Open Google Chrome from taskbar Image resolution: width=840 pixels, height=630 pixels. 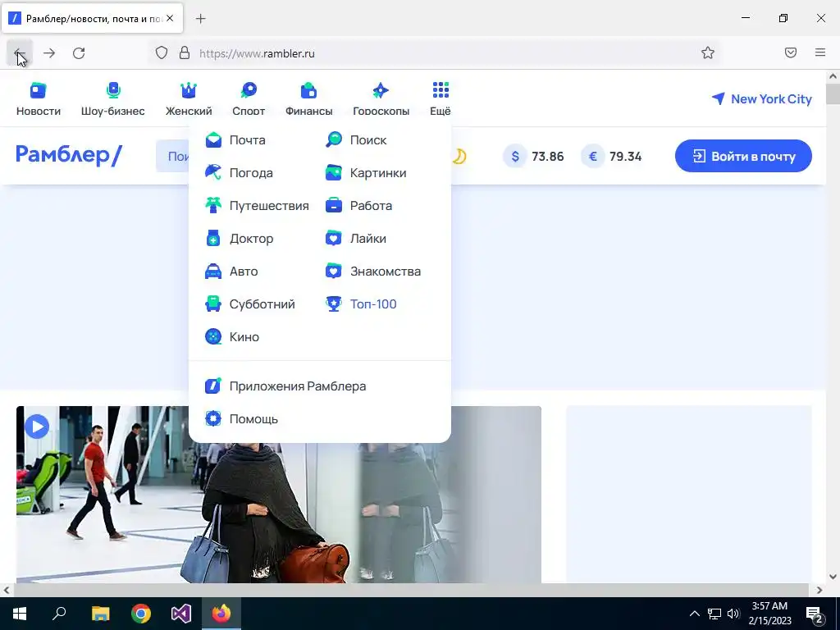click(141, 614)
